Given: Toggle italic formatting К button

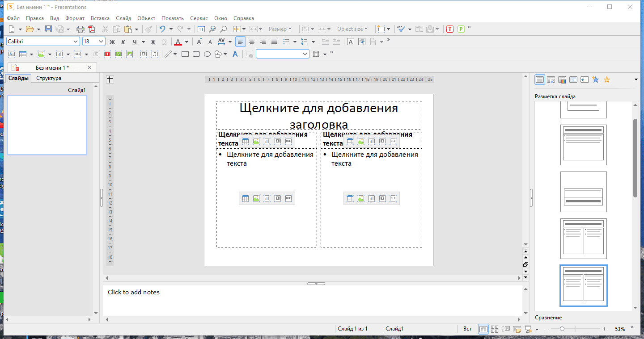Looking at the screenshot, I should [123, 42].
